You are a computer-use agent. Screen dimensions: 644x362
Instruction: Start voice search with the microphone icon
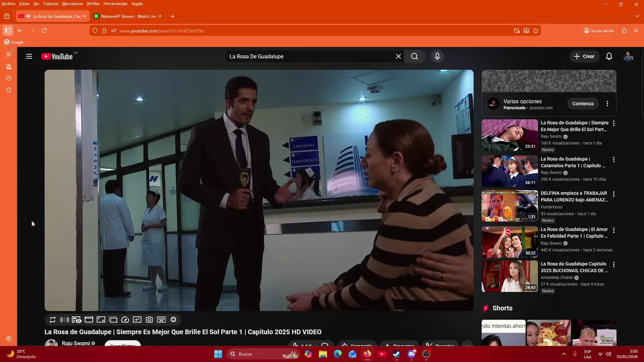click(437, 56)
